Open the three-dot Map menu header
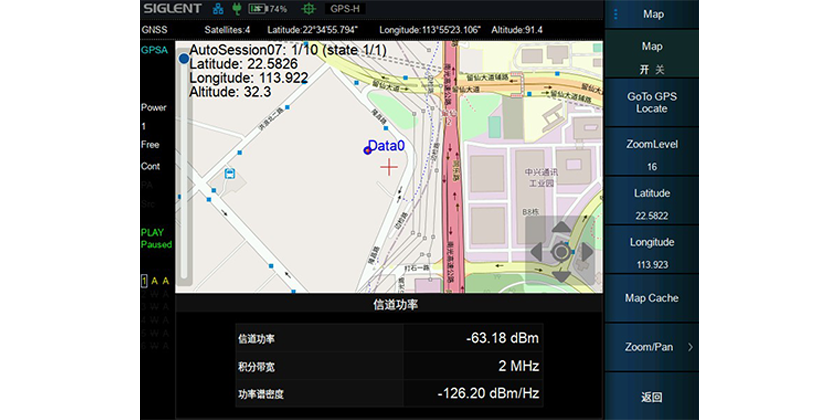The image size is (840, 420). click(652, 15)
